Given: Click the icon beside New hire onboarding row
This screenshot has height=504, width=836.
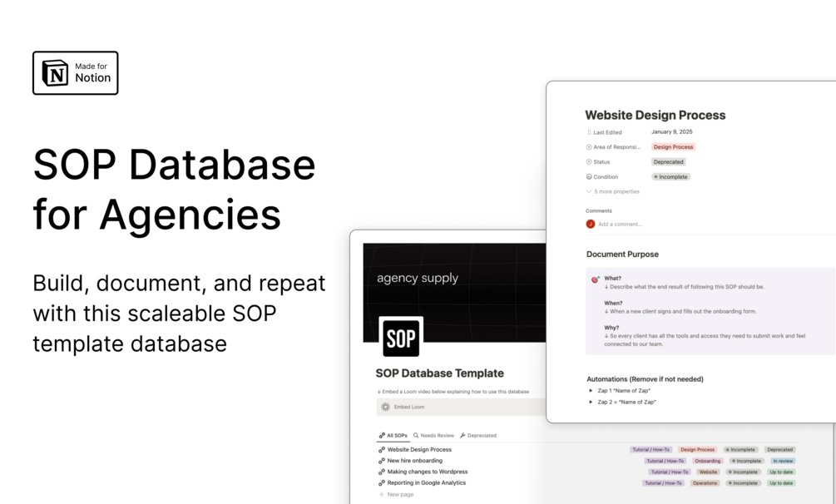Looking at the screenshot, I should (x=382, y=461).
